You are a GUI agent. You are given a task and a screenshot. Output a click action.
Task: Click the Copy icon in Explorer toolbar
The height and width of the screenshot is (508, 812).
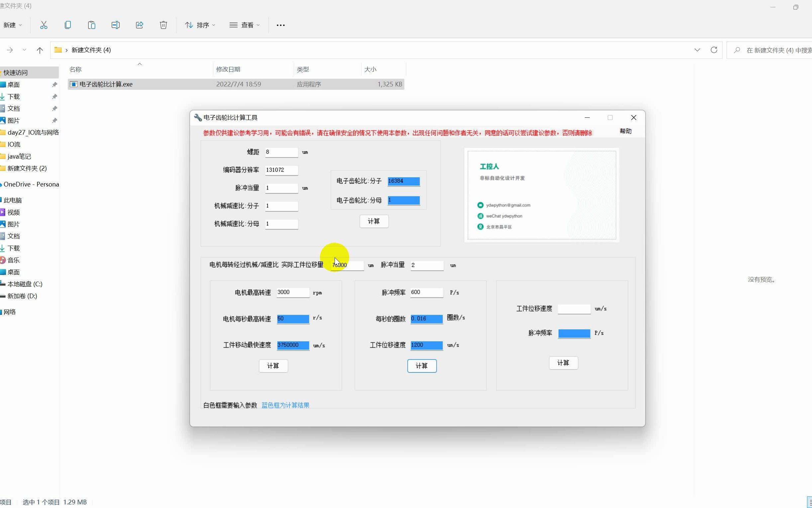[67, 25]
